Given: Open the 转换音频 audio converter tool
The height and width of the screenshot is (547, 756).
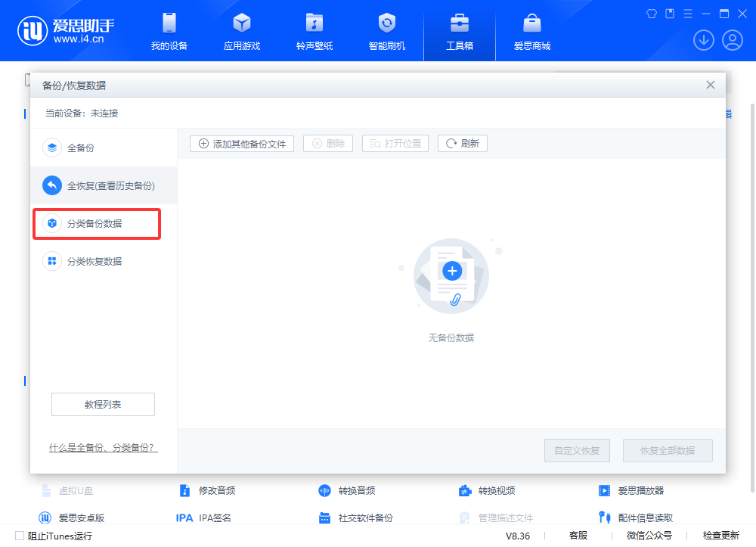Looking at the screenshot, I should point(347,490).
